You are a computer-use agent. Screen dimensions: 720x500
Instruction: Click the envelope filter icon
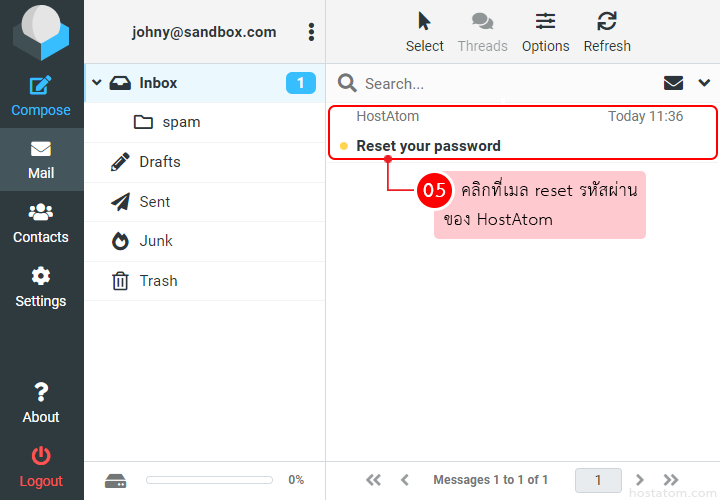click(x=674, y=83)
